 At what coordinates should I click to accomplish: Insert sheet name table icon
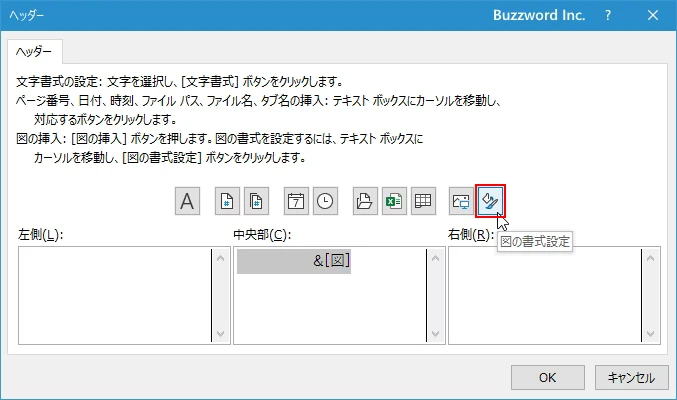[423, 201]
